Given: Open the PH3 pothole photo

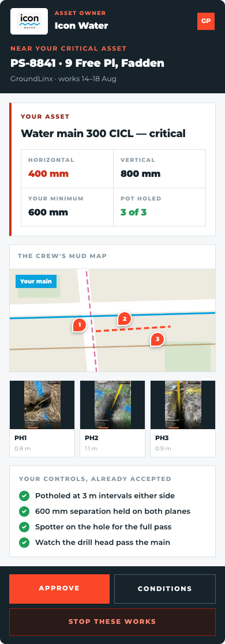Looking at the screenshot, I should point(183,405).
